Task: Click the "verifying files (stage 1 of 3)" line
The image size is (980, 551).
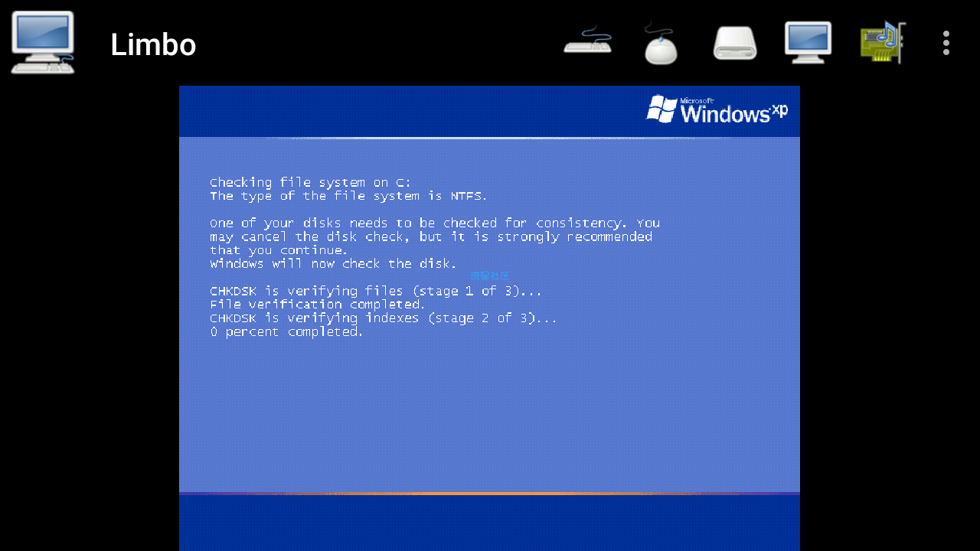Action: tap(376, 291)
